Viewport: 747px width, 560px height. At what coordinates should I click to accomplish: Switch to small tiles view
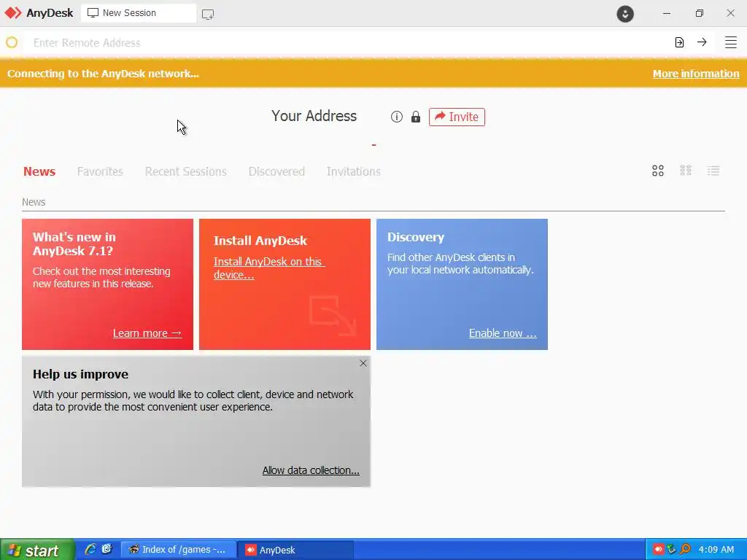point(686,171)
